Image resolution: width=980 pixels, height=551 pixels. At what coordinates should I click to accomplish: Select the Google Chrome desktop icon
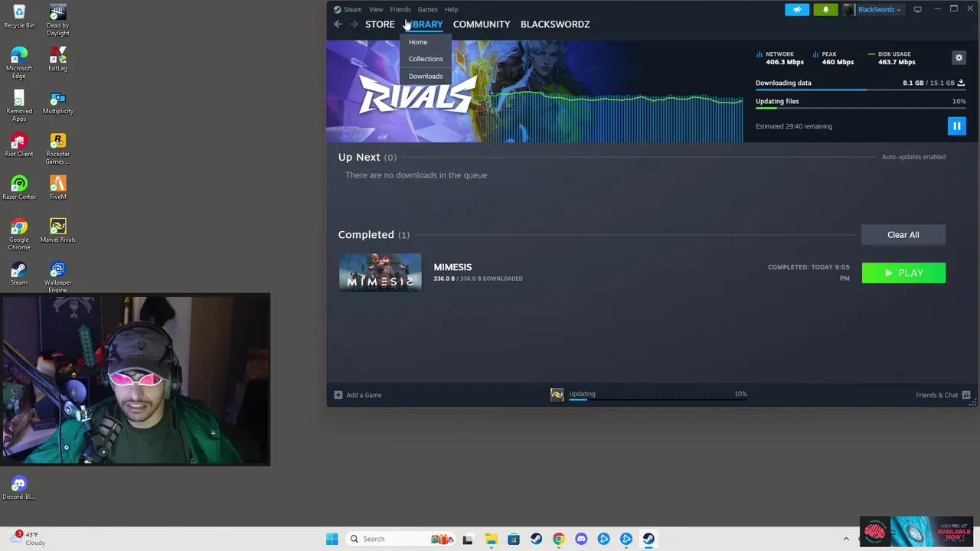(x=19, y=234)
